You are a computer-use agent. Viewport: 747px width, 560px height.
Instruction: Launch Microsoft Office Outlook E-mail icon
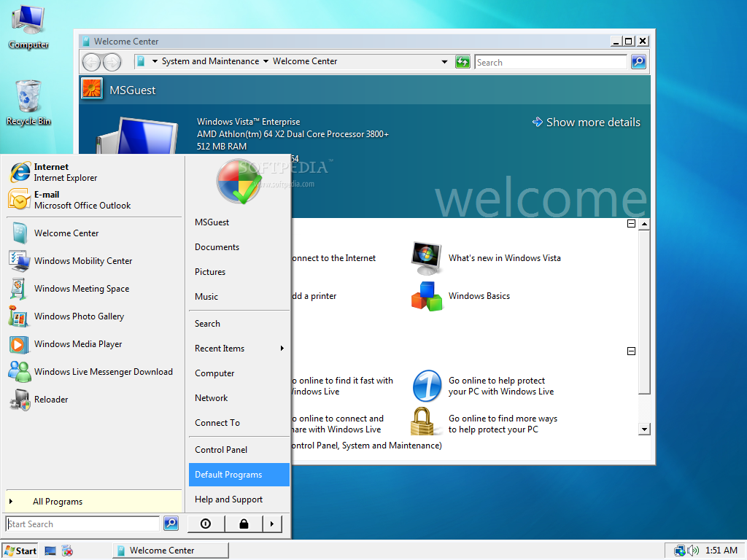(x=20, y=200)
